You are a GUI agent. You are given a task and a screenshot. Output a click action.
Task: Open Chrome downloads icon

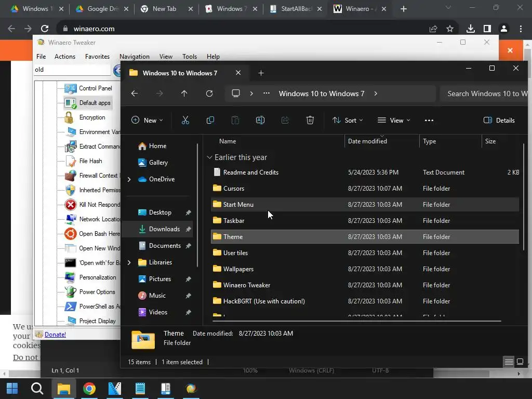[471, 29]
